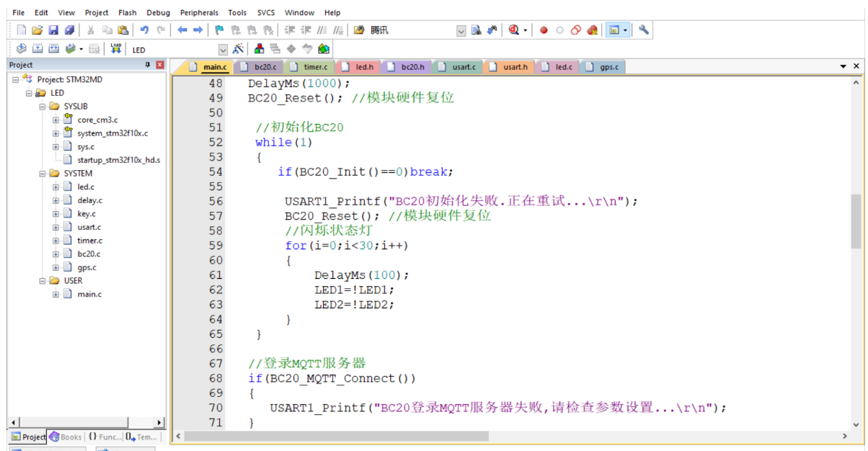Unindent selected text icon

[306, 30]
